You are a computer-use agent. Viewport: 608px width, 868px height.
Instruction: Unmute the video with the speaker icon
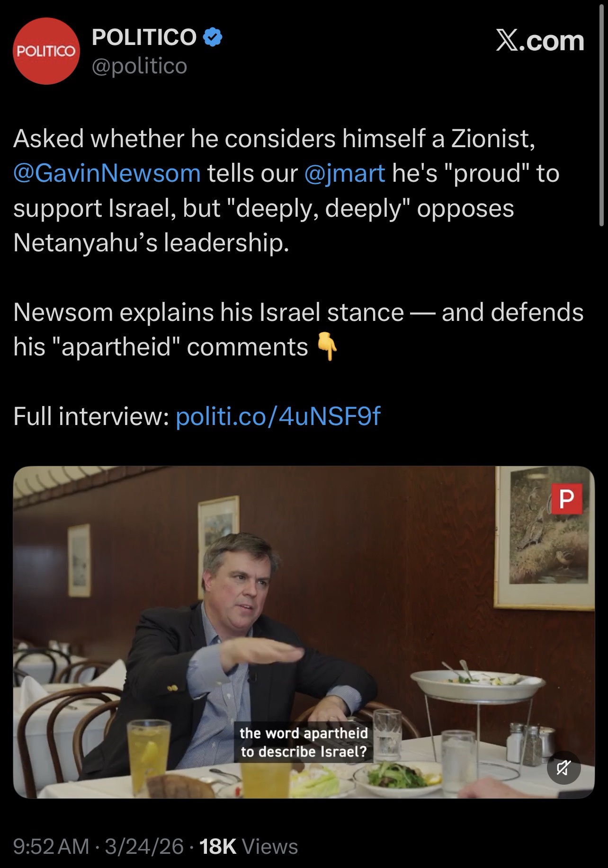[x=563, y=768]
